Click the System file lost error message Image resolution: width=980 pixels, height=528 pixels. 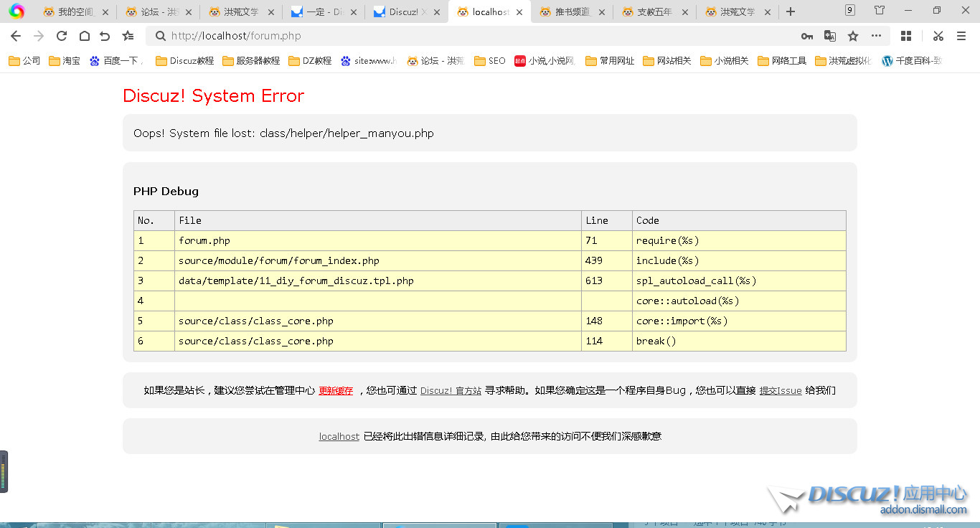[283, 133]
